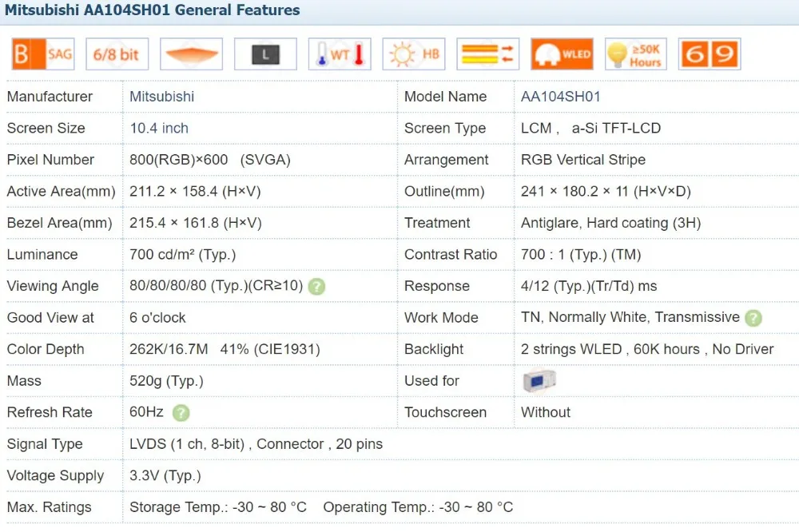Image resolution: width=799 pixels, height=532 pixels.
Task: Select the LCM, a-Si TFT-LCD value
Action: 590,129
